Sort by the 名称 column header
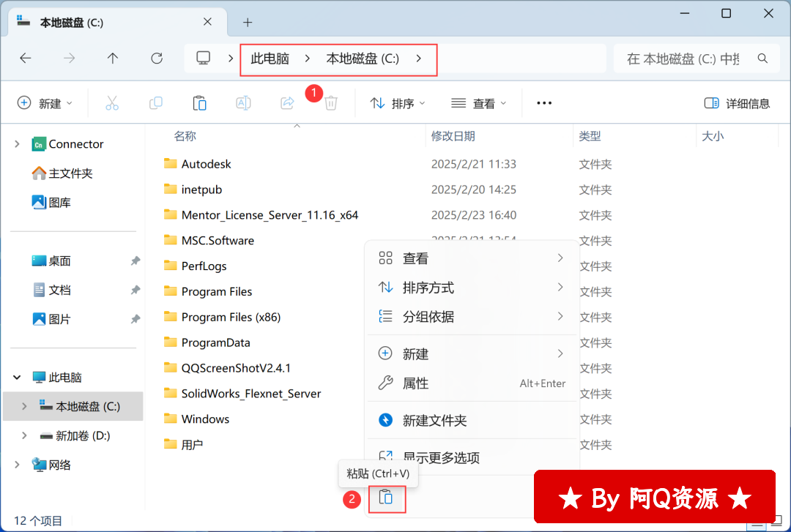791x532 pixels. pos(185,136)
